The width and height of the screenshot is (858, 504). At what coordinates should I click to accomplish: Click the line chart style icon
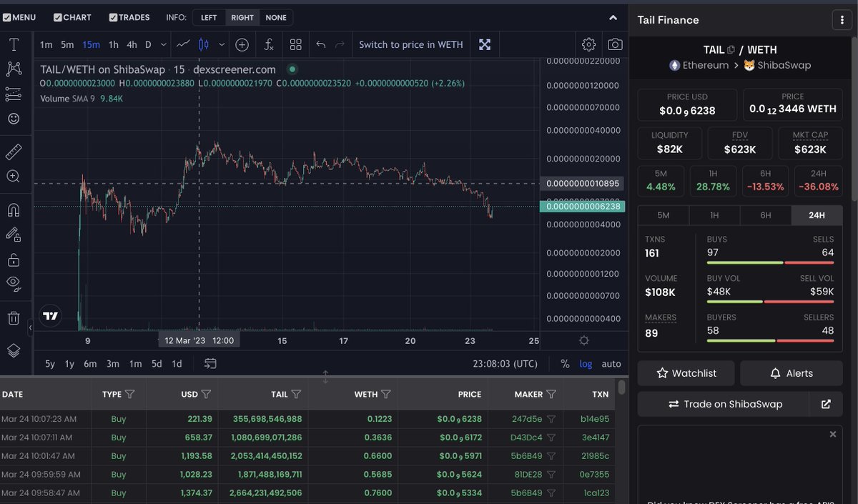(183, 44)
